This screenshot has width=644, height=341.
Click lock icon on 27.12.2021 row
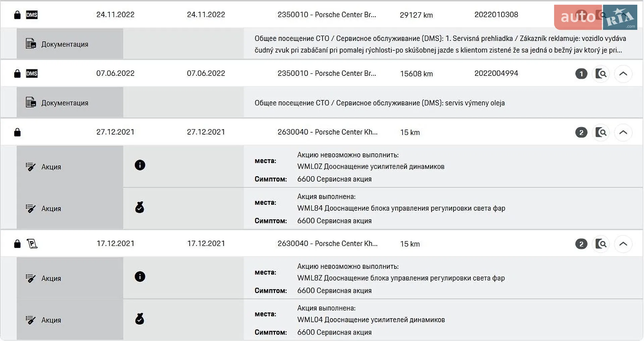(17, 132)
